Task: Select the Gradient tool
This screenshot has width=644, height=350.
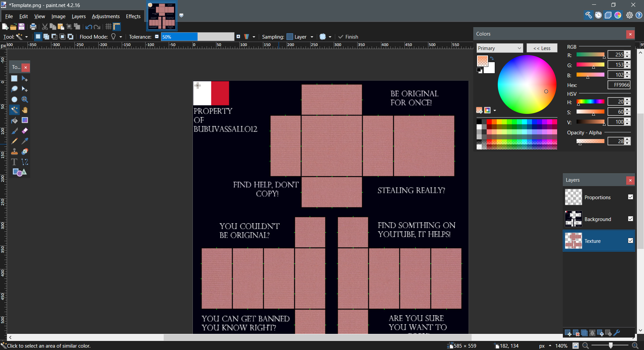Action: click(x=25, y=120)
